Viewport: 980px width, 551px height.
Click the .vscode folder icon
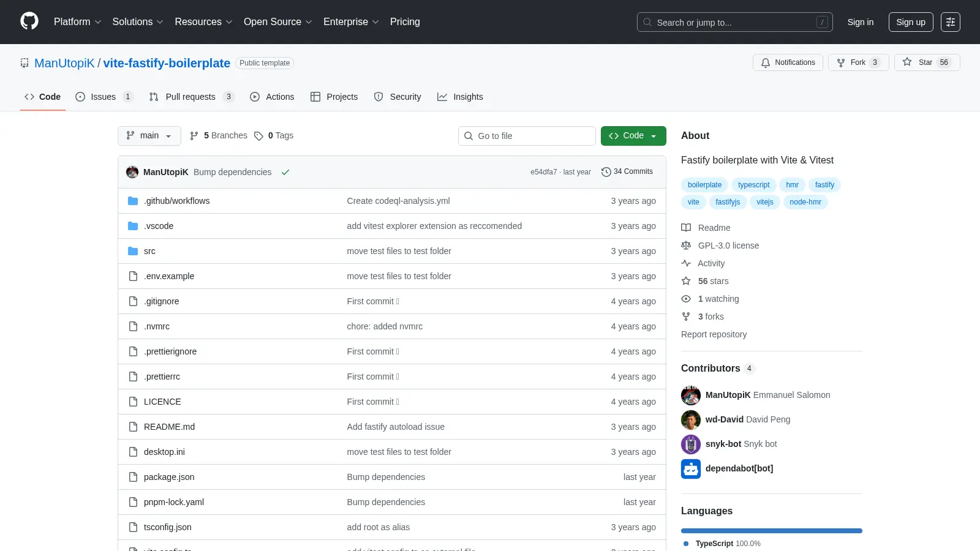pyautogui.click(x=133, y=226)
